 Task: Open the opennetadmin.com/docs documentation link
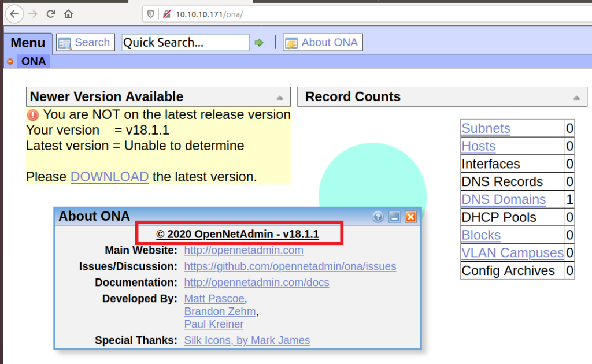point(256,282)
